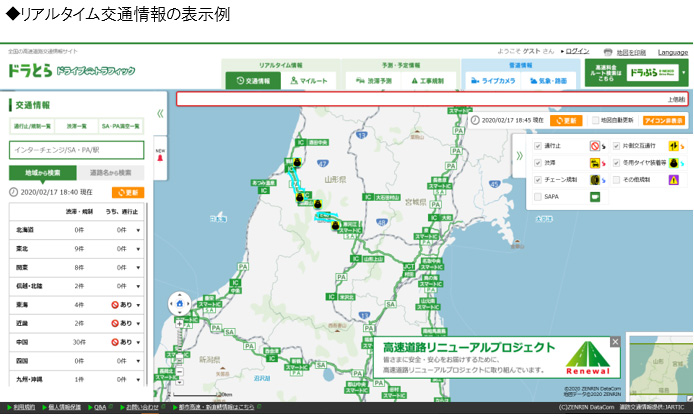This screenshot has height=416, width=694.
Task: Click the インターチェンジ/SA・PA search field
Action: (75, 149)
